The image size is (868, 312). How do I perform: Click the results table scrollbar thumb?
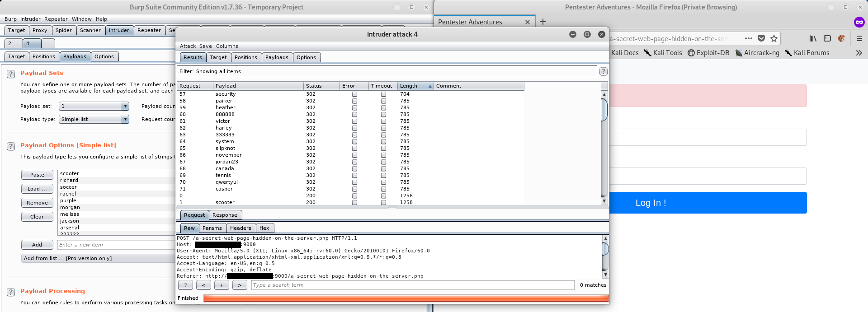point(604,109)
